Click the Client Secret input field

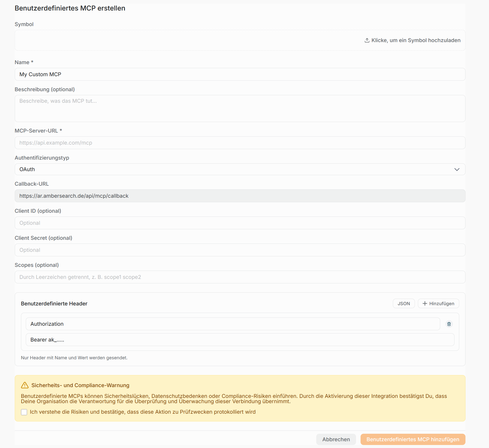click(x=240, y=250)
